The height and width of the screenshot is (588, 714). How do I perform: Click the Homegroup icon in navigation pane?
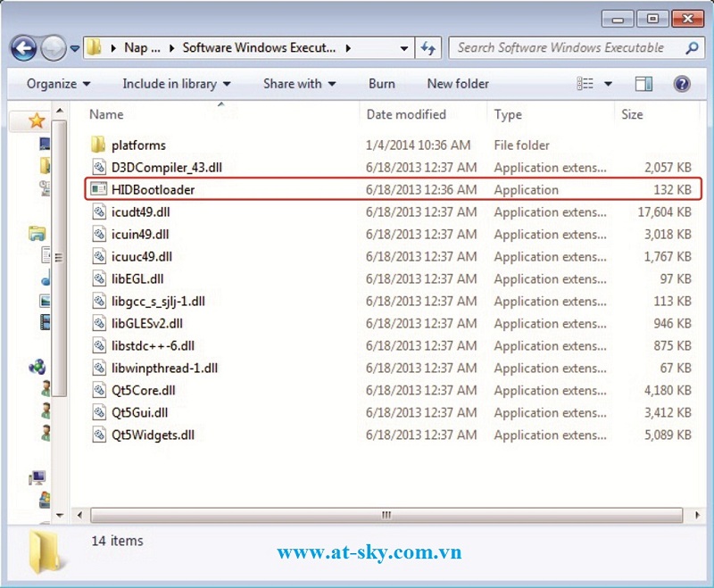37,367
